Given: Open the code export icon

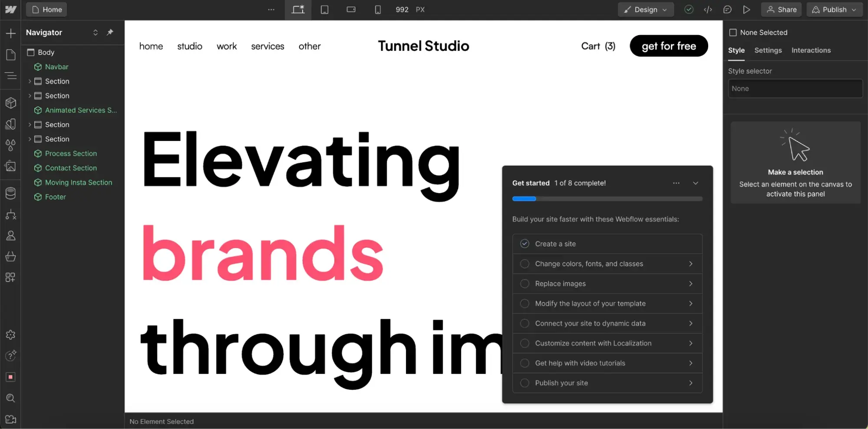Looking at the screenshot, I should 708,10.
